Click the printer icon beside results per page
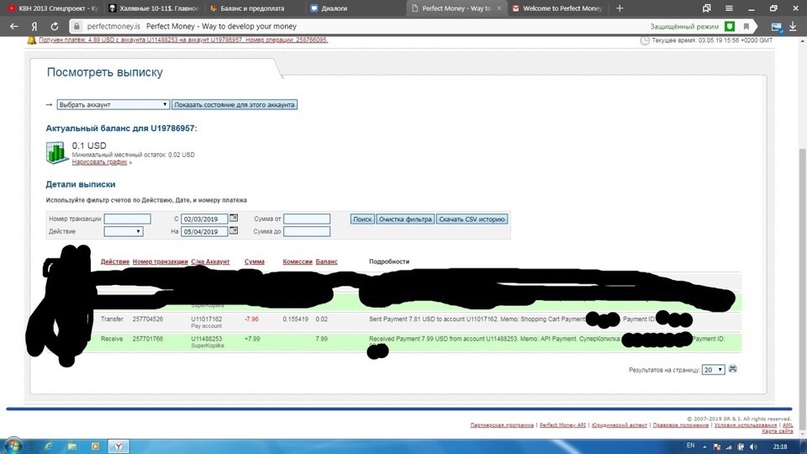 coord(733,369)
